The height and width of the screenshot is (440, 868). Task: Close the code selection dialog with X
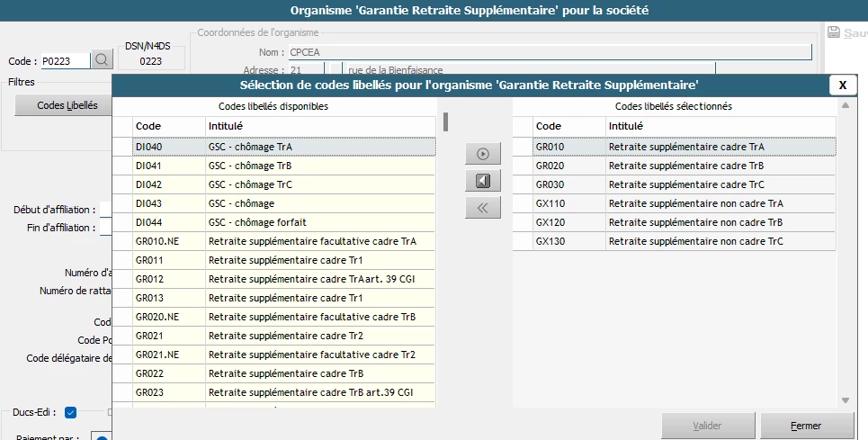(843, 85)
